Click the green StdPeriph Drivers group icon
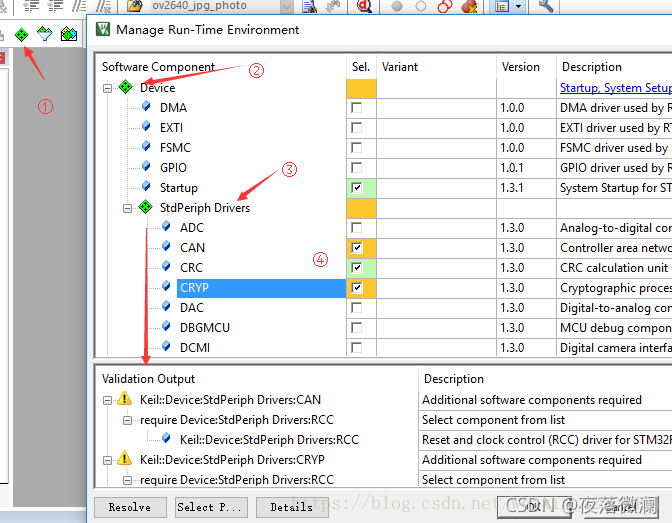Screen dimensions: 672x523 point(146,207)
